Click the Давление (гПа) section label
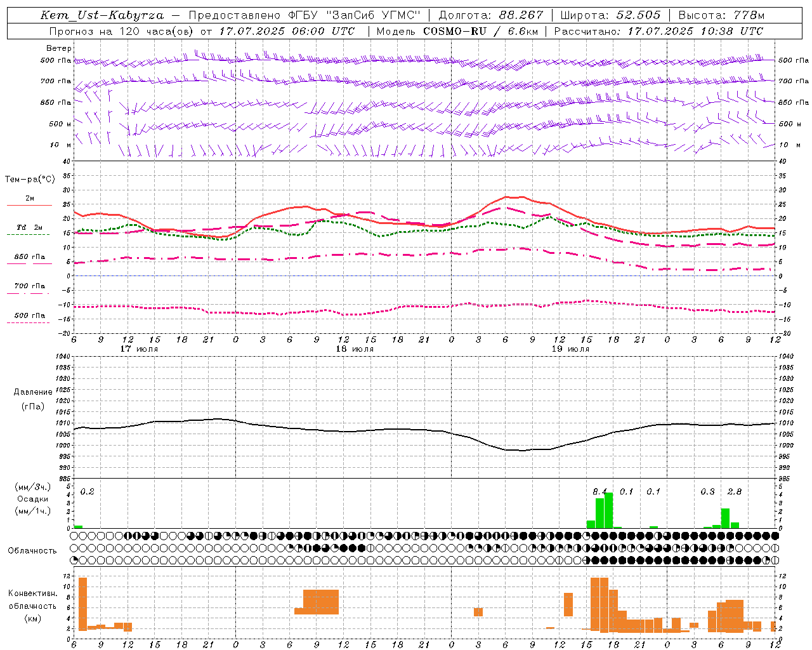This screenshot has width=812, height=650. click(x=33, y=399)
